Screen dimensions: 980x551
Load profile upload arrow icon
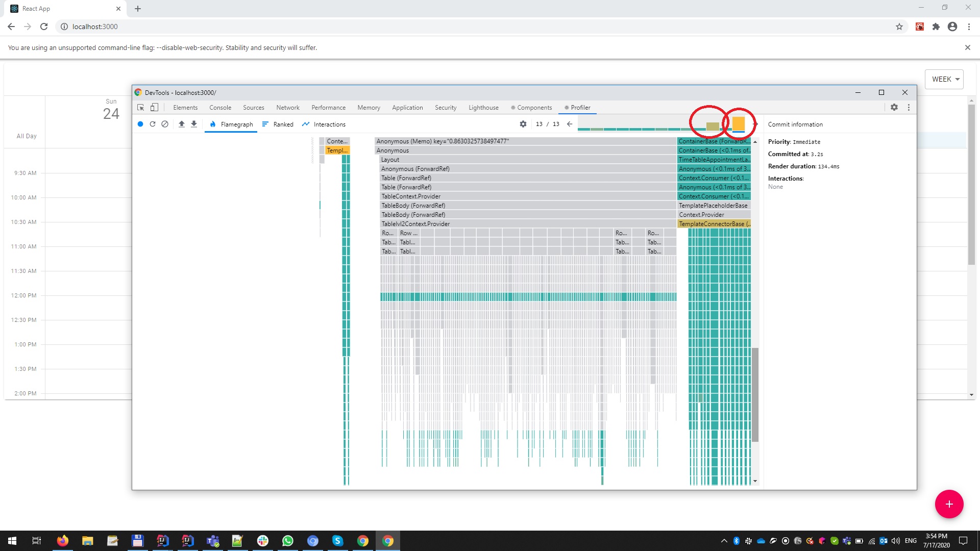coord(182,124)
